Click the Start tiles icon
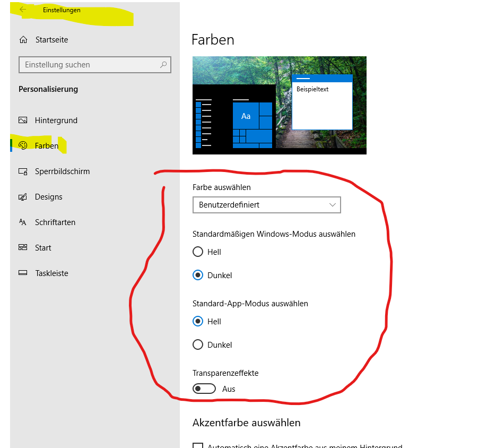 pyautogui.click(x=23, y=247)
